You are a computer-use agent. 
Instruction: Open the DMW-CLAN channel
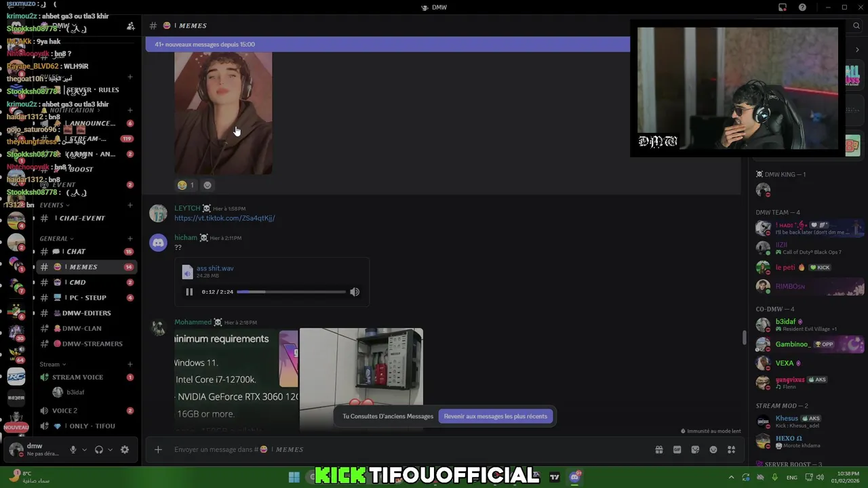[x=85, y=328]
